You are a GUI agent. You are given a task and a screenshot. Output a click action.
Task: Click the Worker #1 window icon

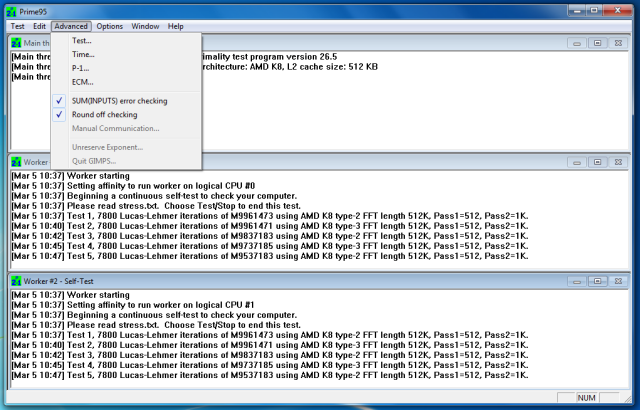coord(16,162)
